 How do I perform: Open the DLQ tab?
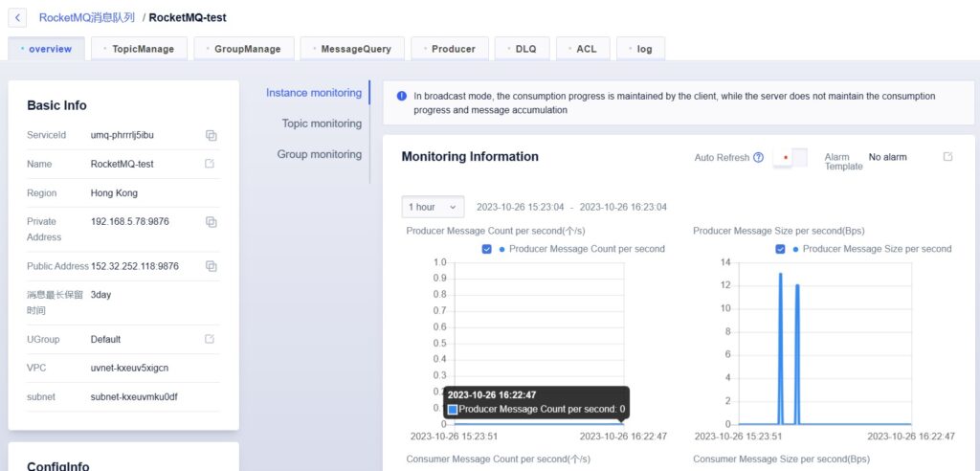(522, 49)
